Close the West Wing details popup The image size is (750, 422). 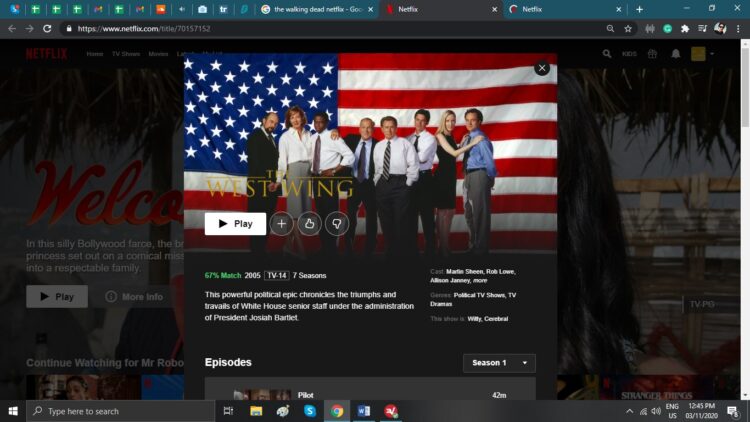pos(542,68)
